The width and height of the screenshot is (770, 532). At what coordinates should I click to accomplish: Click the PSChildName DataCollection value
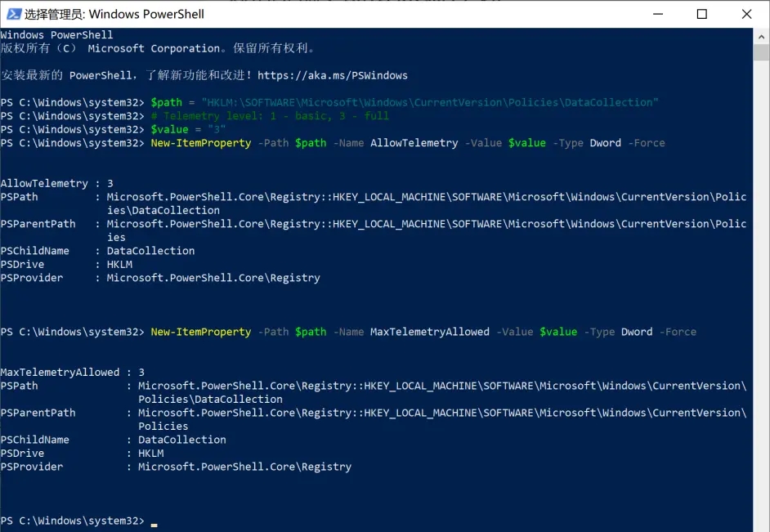(151, 250)
